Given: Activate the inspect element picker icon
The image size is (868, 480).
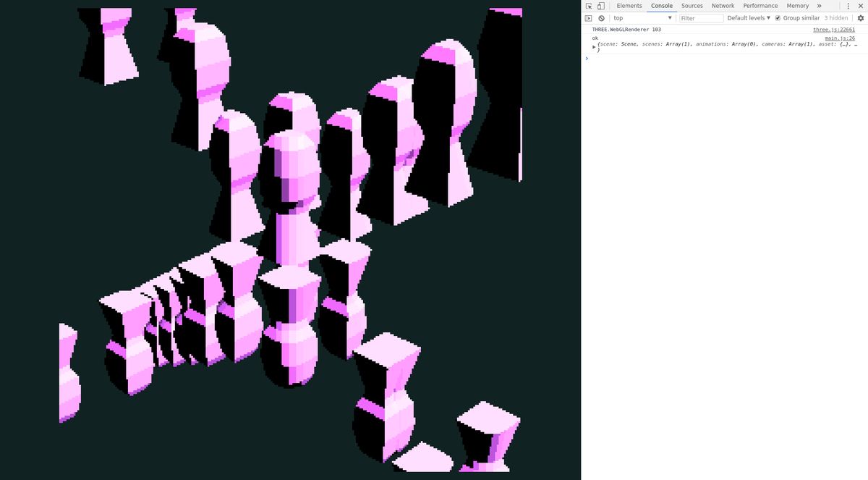Looking at the screenshot, I should 589,6.
